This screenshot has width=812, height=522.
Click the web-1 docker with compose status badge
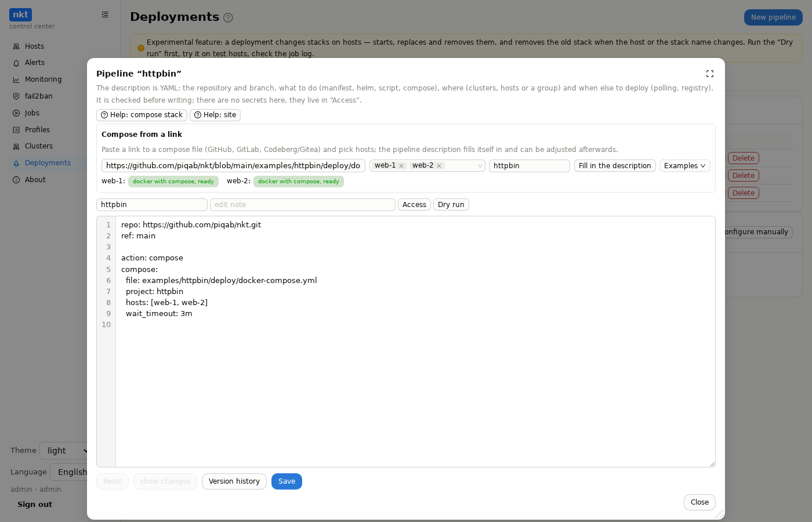(x=173, y=182)
